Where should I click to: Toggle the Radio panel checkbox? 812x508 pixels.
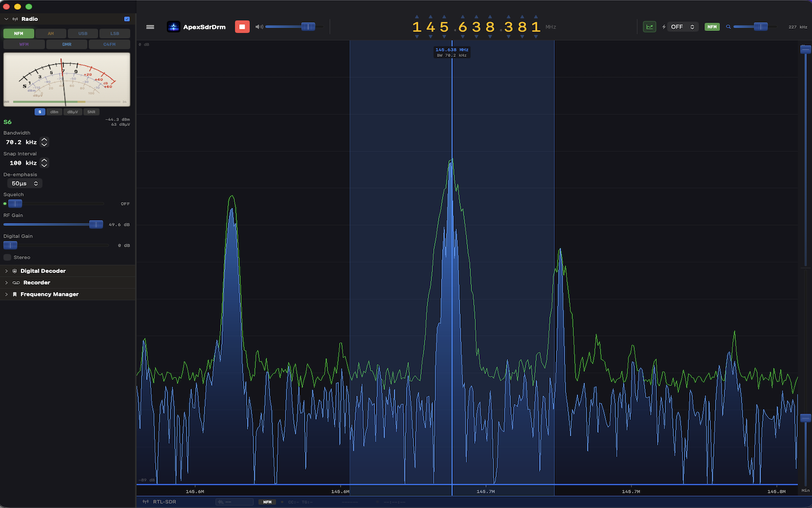tap(127, 19)
